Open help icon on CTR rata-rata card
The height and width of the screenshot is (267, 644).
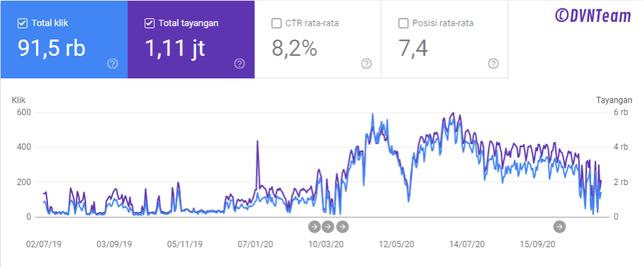(366, 64)
